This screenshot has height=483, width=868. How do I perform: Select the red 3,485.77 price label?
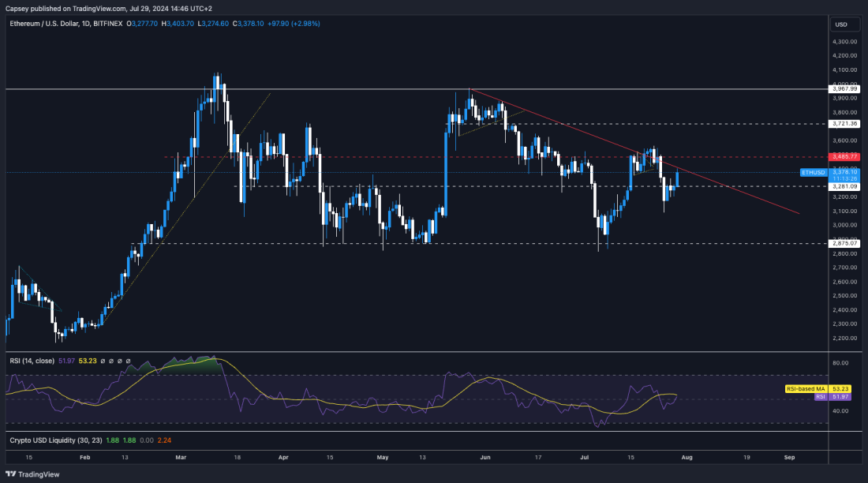[844, 157]
